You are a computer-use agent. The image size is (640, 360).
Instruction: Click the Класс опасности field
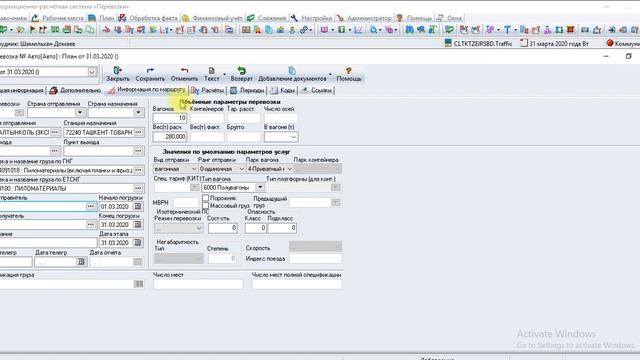pyautogui.click(x=256, y=228)
